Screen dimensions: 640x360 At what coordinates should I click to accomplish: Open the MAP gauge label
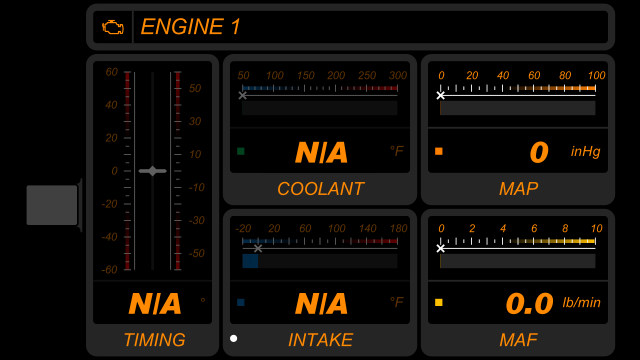(x=519, y=189)
